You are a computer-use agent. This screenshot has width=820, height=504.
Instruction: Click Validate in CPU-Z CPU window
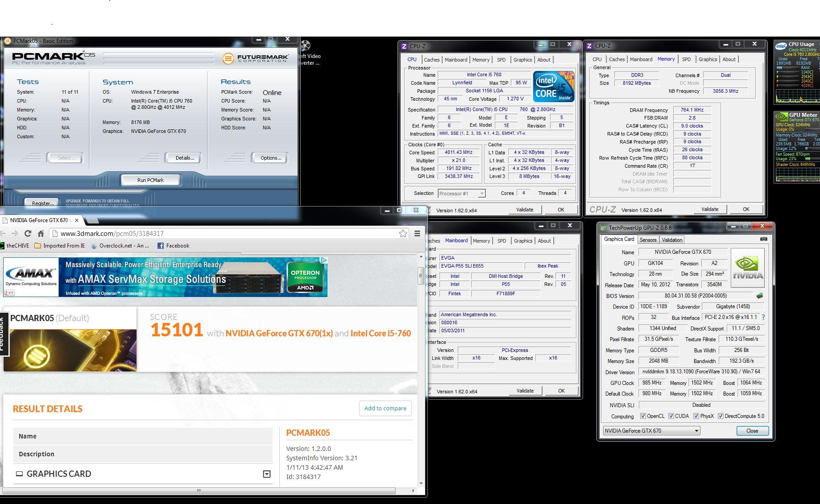tap(525, 210)
